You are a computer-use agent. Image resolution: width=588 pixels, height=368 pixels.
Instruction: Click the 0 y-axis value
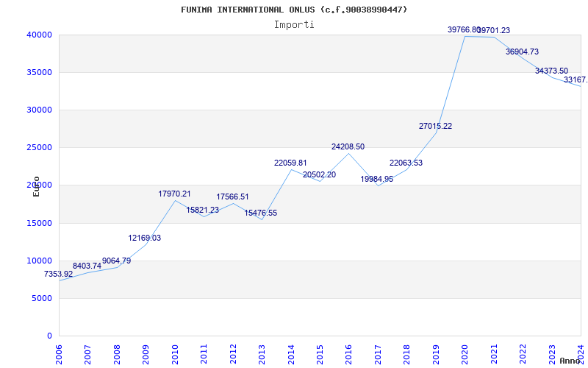(x=49, y=336)
